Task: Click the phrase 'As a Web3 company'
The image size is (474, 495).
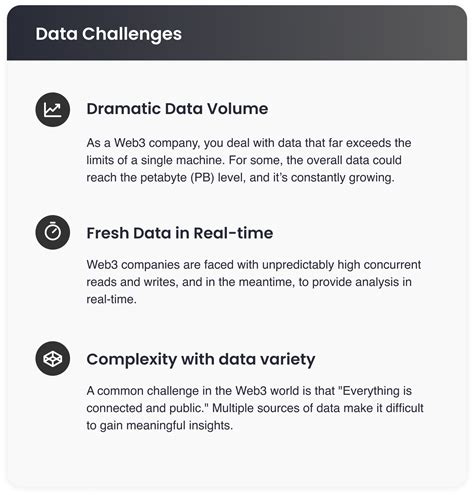Action: (143, 143)
